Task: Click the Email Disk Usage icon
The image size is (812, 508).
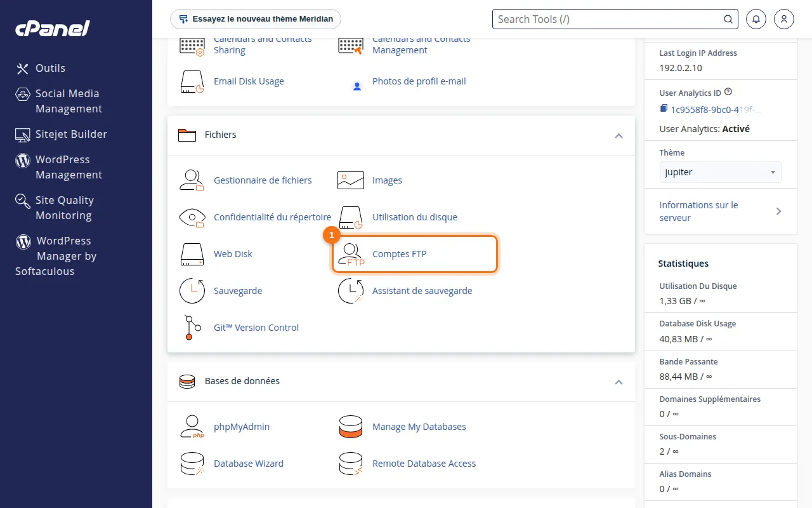Action: point(192,81)
